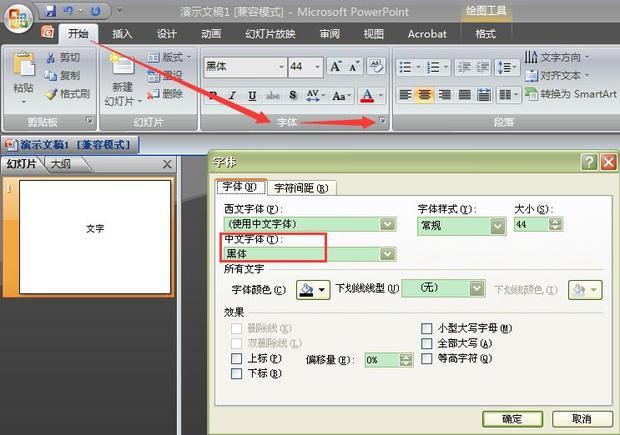Click the New Slide (新建幻灯片) icon
The image size is (620, 435).
pyautogui.click(x=122, y=68)
